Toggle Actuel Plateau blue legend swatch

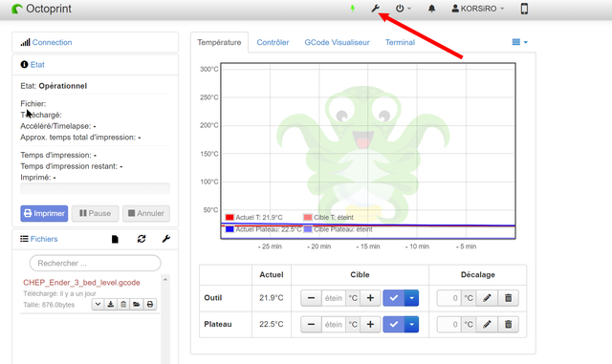[229, 229]
